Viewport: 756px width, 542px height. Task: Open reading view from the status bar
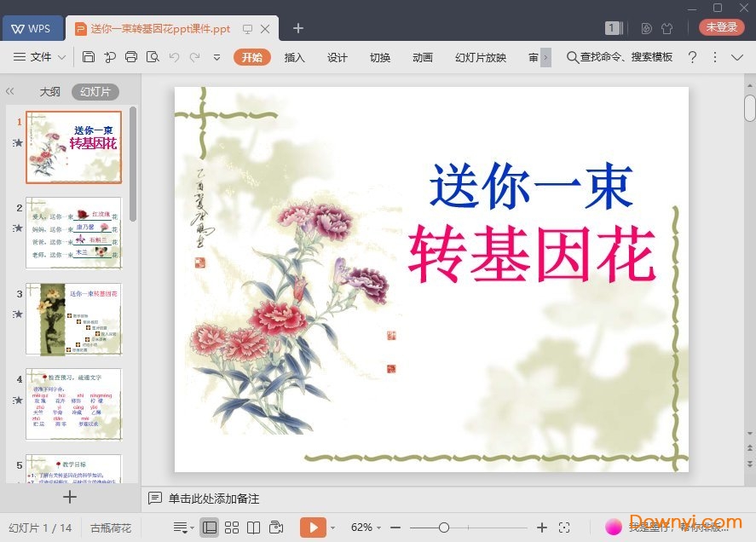[x=256, y=527]
